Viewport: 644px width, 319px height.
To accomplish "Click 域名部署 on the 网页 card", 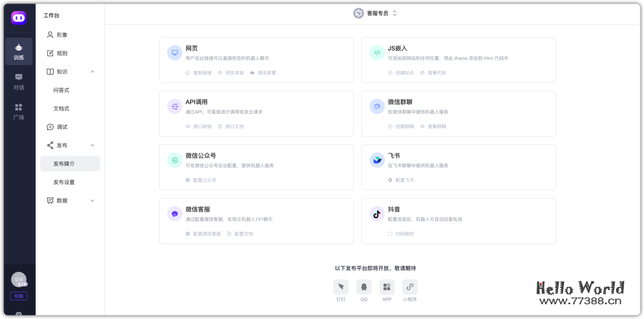I will [264, 73].
